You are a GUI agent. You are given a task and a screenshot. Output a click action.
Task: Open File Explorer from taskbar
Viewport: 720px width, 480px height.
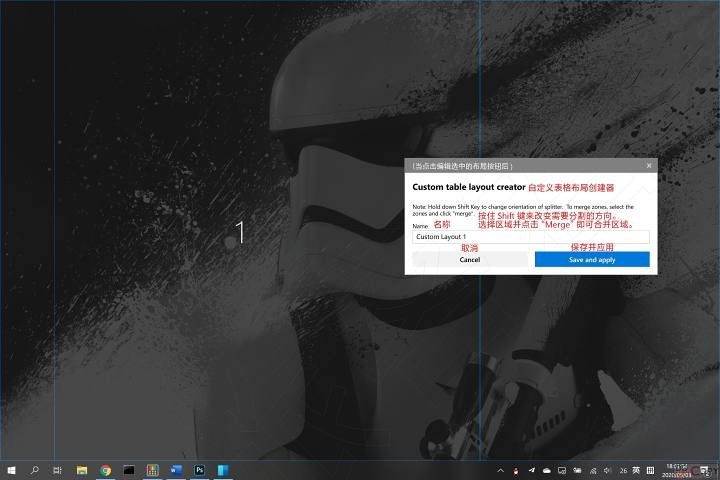(82, 470)
